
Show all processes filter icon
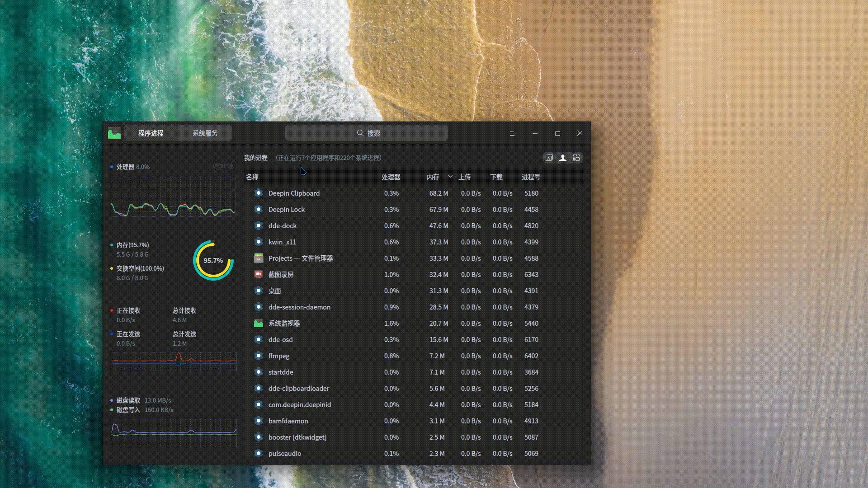(576, 158)
